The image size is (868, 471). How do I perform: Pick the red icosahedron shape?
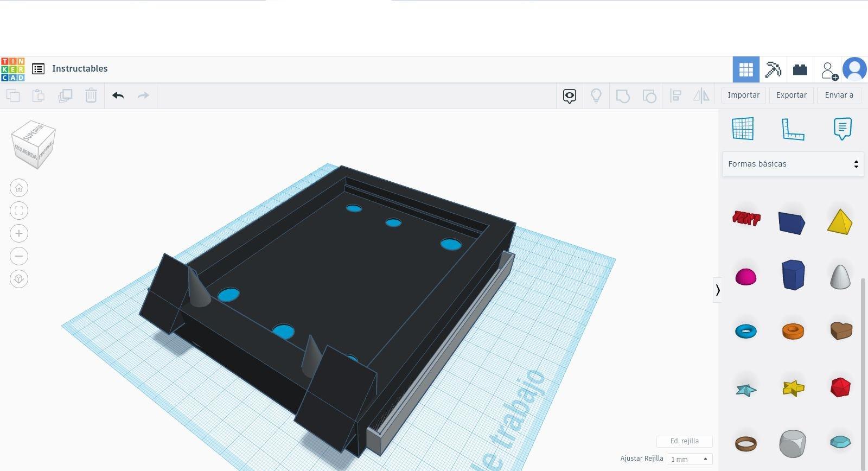[x=840, y=387]
